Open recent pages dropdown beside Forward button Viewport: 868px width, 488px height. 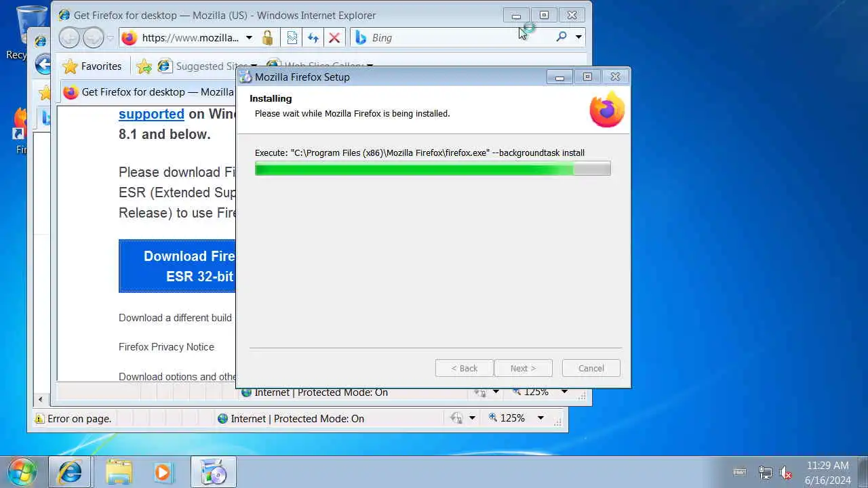pyautogui.click(x=111, y=38)
